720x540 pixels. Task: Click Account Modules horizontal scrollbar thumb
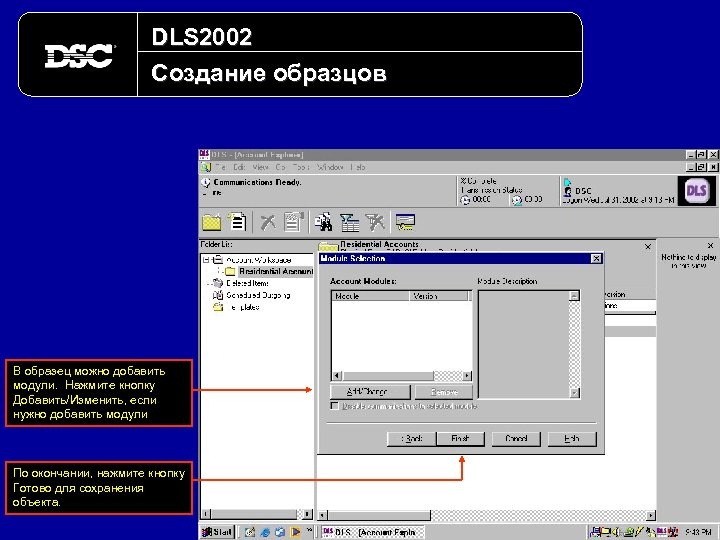click(x=388, y=376)
